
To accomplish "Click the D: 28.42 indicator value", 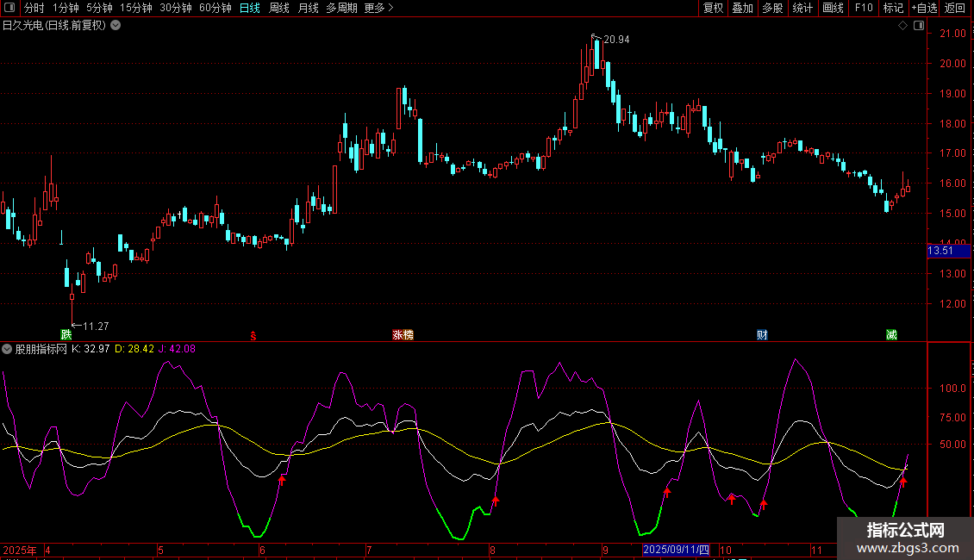I will click(134, 349).
